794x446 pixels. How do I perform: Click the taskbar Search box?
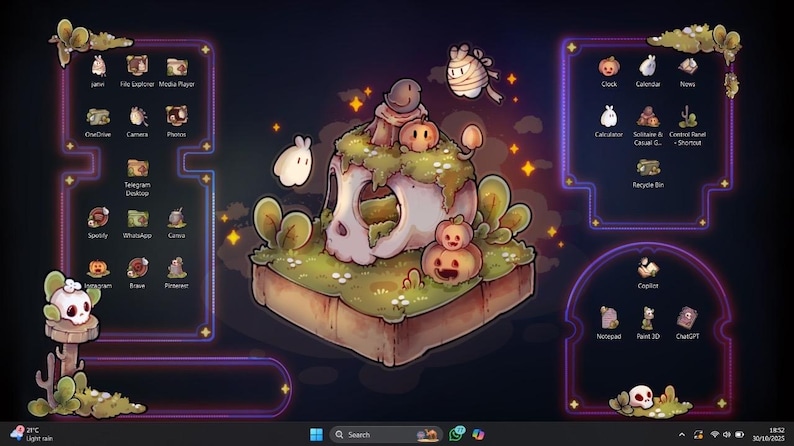pyautogui.click(x=386, y=434)
